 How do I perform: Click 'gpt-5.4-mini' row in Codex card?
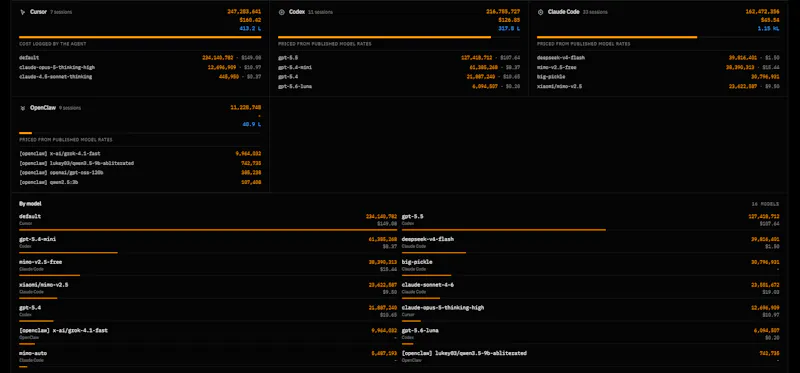pos(399,67)
